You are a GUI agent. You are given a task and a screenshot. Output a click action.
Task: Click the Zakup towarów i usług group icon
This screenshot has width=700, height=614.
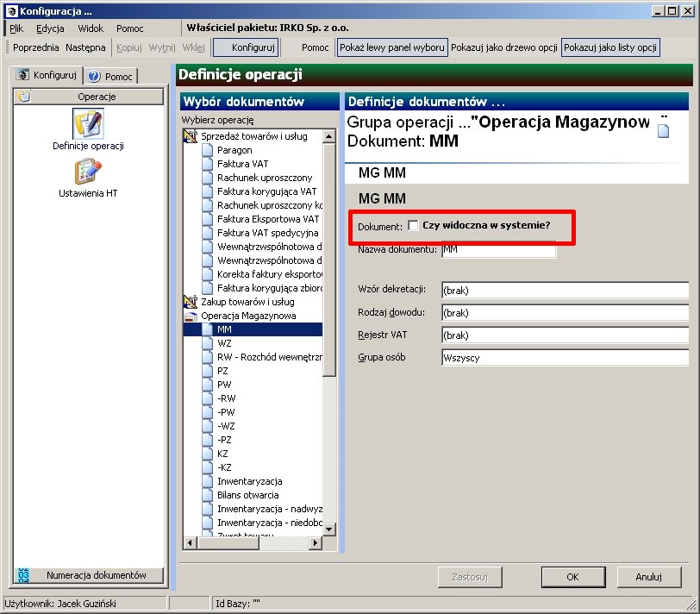tap(191, 302)
